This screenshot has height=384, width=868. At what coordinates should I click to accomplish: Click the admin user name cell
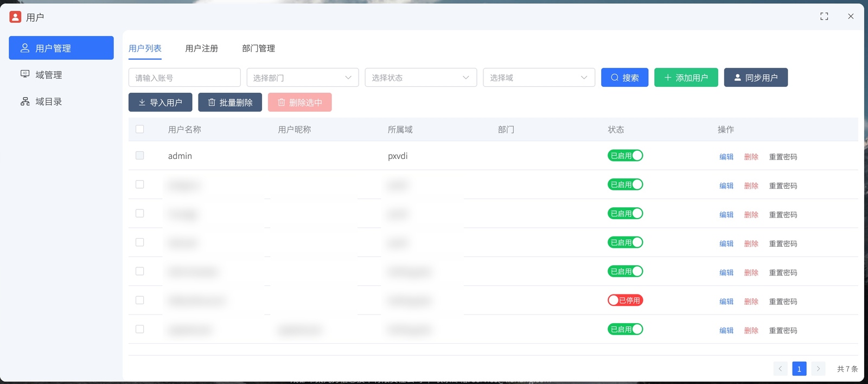click(x=180, y=156)
